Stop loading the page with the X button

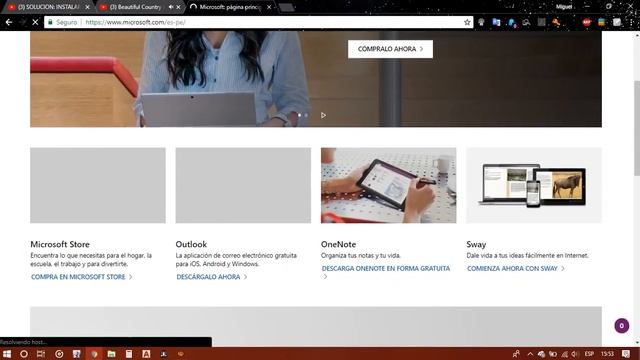point(35,22)
